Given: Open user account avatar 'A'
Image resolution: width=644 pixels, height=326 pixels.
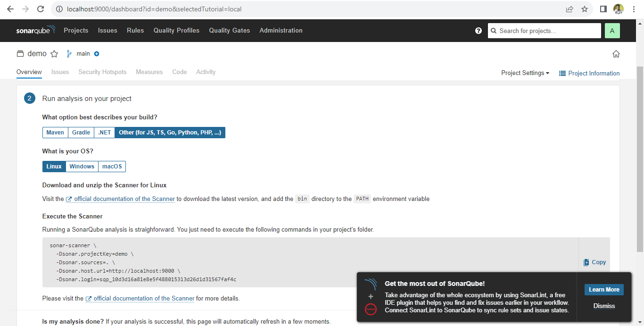Looking at the screenshot, I should (612, 31).
